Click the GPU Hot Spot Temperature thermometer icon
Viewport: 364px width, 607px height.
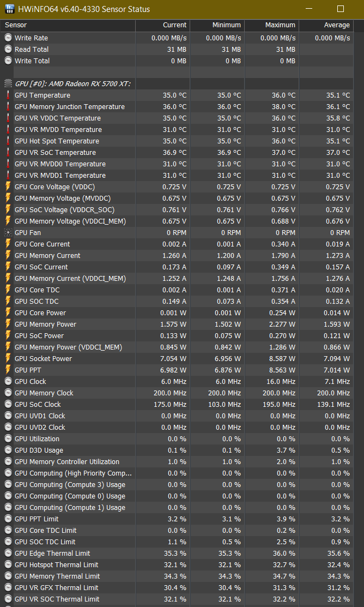click(8, 141)
